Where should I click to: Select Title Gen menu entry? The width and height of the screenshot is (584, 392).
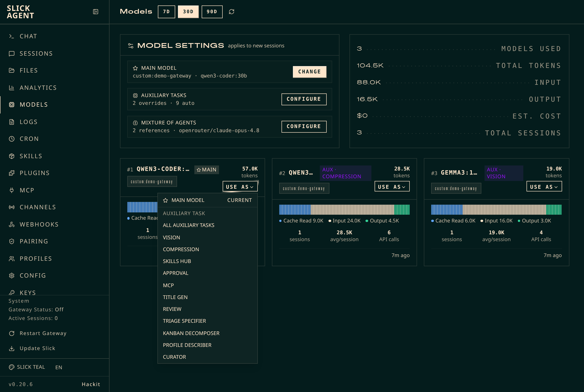click(x=207, y=297)
